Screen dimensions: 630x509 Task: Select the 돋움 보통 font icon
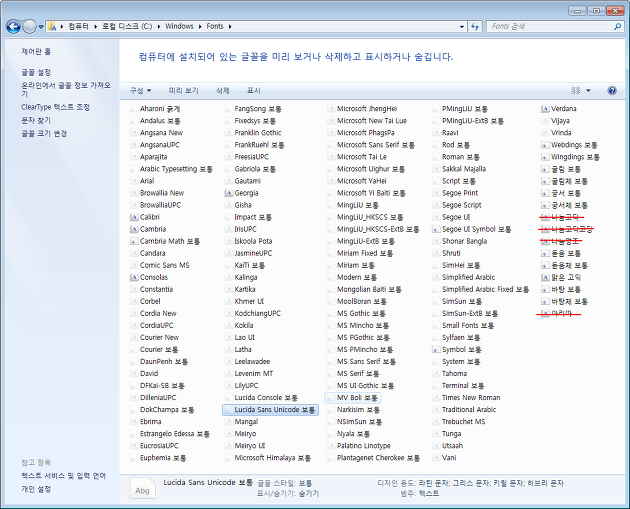545,253
